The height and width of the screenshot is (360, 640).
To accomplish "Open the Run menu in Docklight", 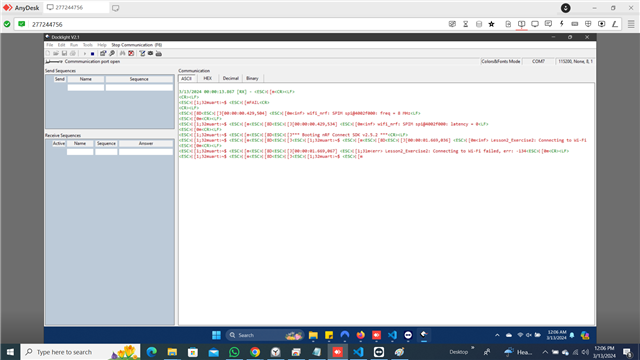I will click(74, 45).
